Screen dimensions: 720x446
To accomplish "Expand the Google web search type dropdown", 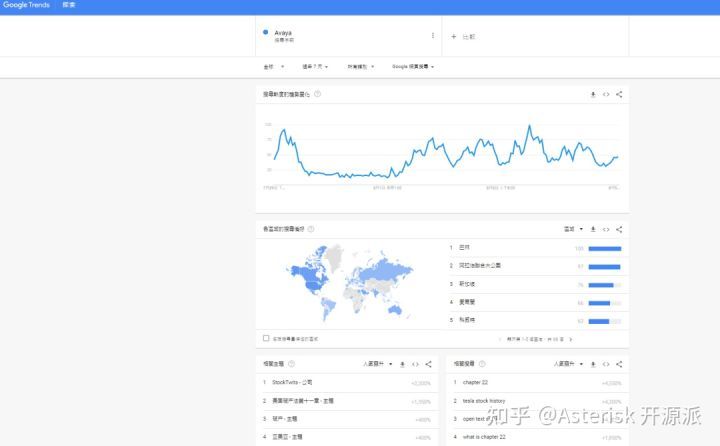I will (x=413, y=67).
